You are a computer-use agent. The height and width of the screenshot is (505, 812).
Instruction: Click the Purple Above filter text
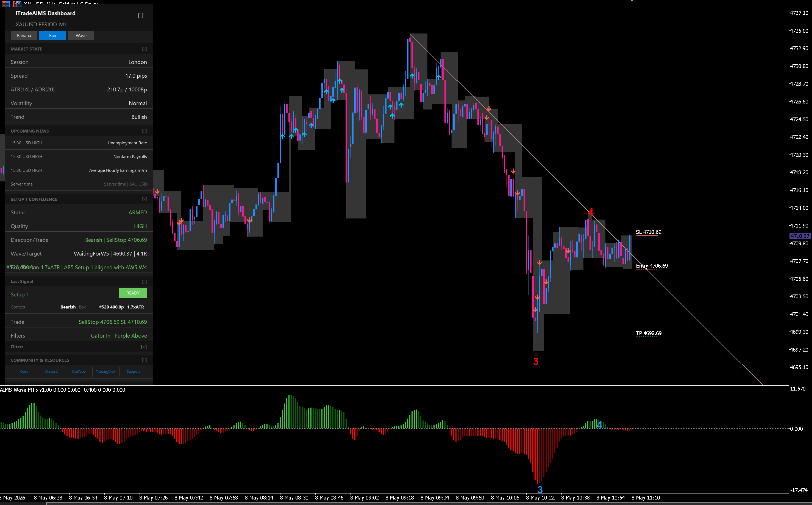[x=131, y=336]
